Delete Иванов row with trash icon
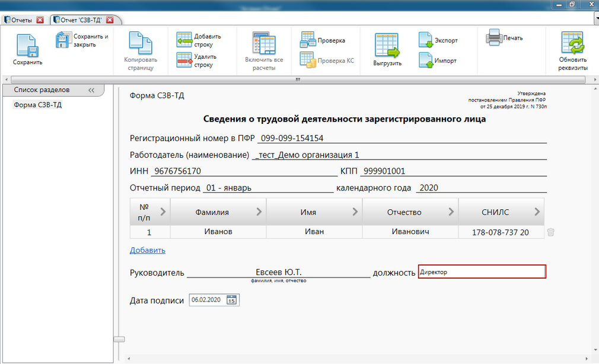Viewport: 599px width, 364px height. (550, 232)
